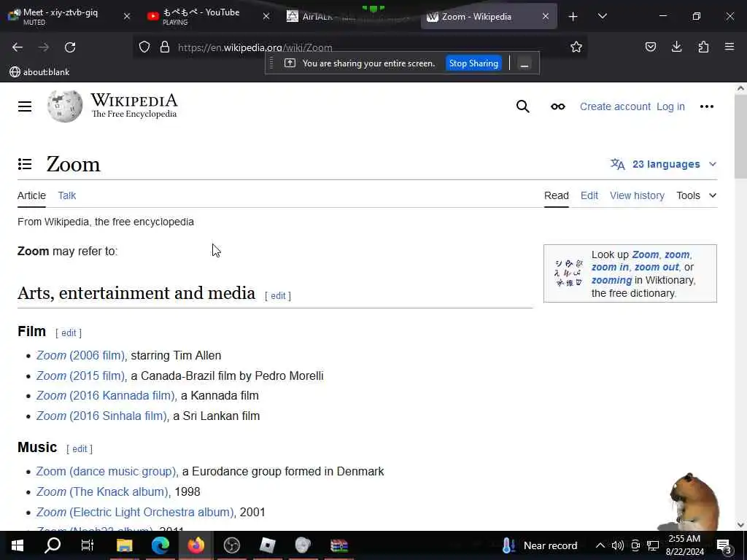This screenshot has height=560, width=747.
Task: Open a new browser tab
Action: [x=573, y=17]
